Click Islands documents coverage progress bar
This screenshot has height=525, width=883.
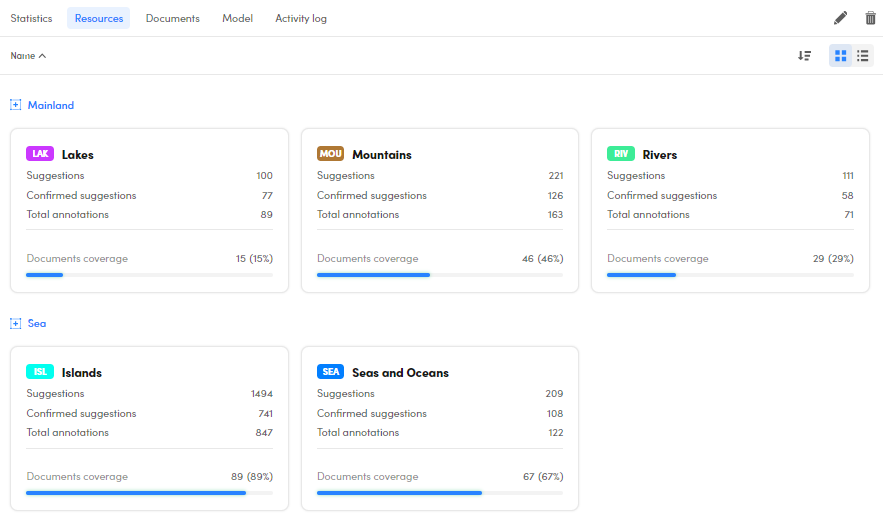pos(149,493)
